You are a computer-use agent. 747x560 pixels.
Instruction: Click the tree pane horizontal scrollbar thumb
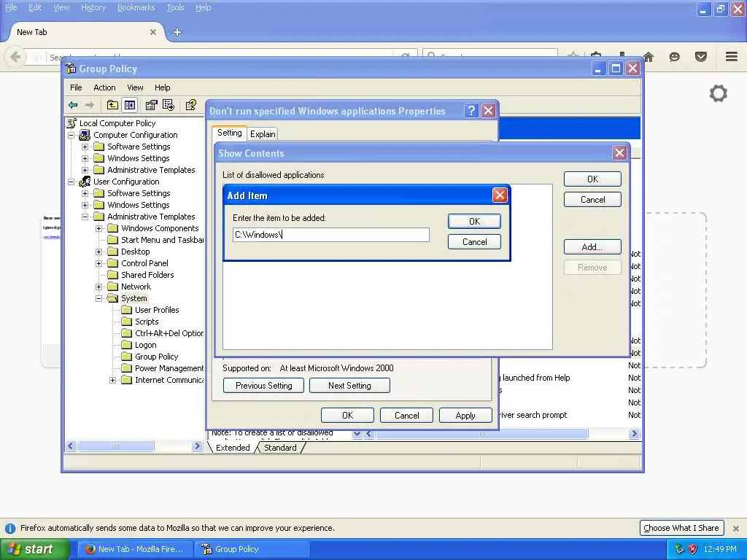tap(116, 446)
